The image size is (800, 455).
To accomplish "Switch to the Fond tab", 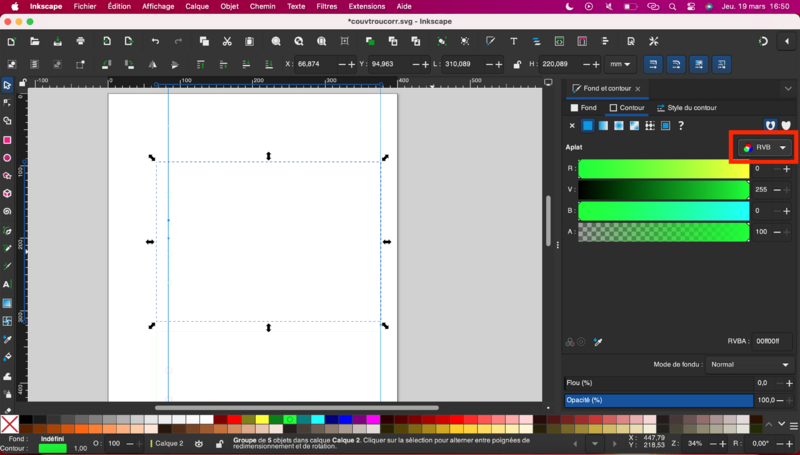I will pyautogui.click(x=584, y=107).
